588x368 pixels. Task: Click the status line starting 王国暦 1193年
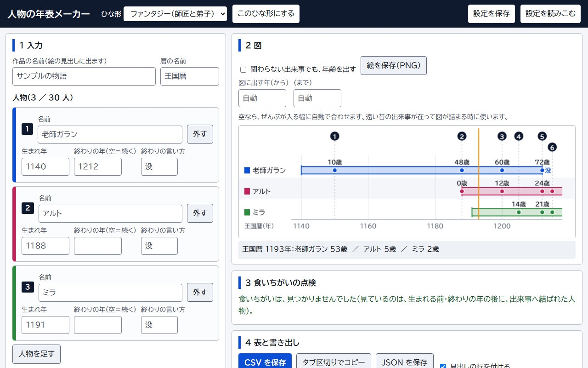tap(407, 250)
